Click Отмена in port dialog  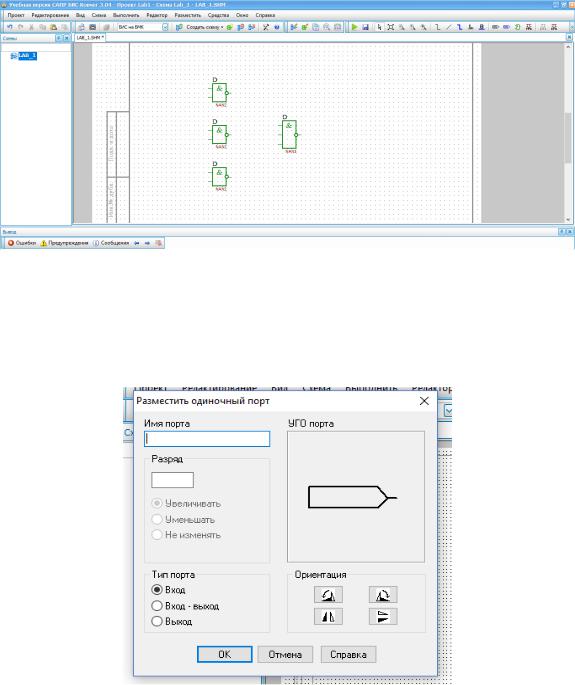coord(285,654)
